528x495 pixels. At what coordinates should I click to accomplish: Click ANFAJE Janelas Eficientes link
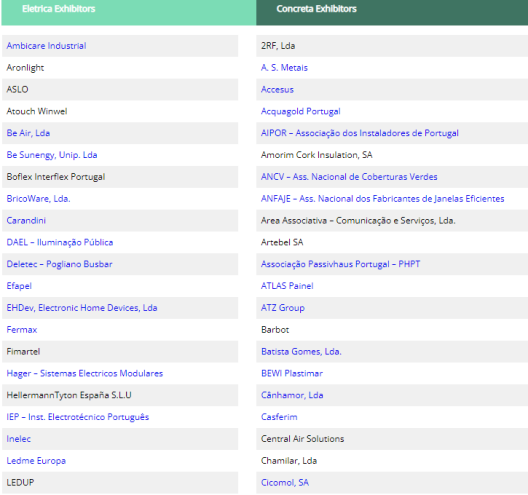point(383,199)
